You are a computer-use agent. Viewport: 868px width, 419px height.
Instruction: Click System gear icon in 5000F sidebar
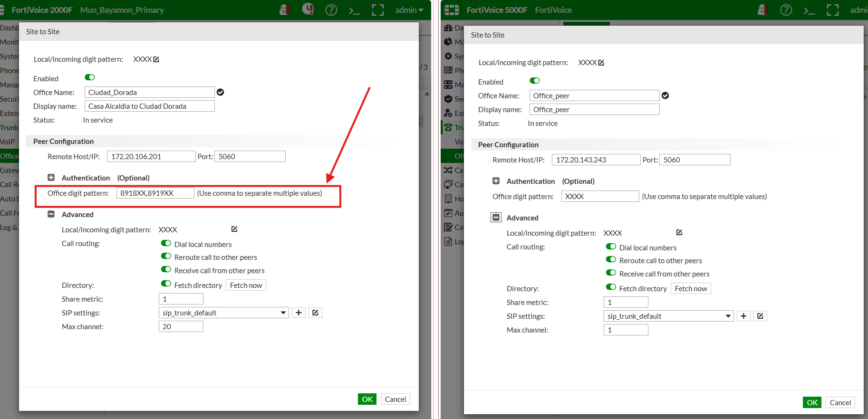[448, 56]
